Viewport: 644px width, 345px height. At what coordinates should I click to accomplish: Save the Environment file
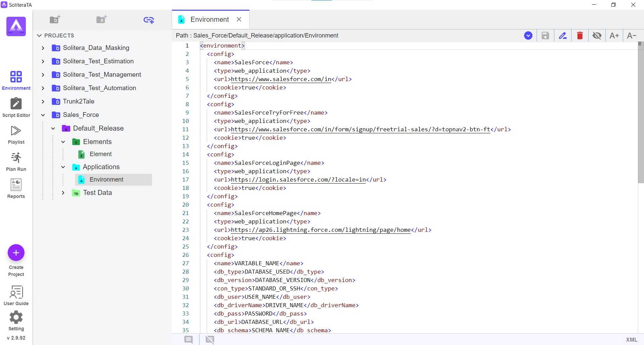point(545,36)
